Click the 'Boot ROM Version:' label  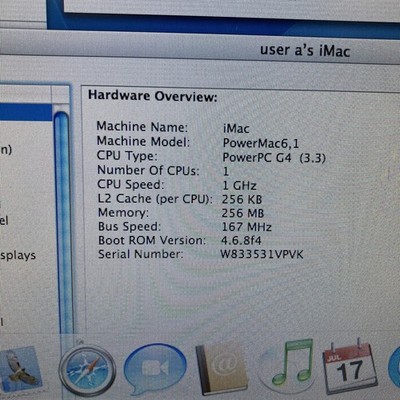(x=152, y=240)
